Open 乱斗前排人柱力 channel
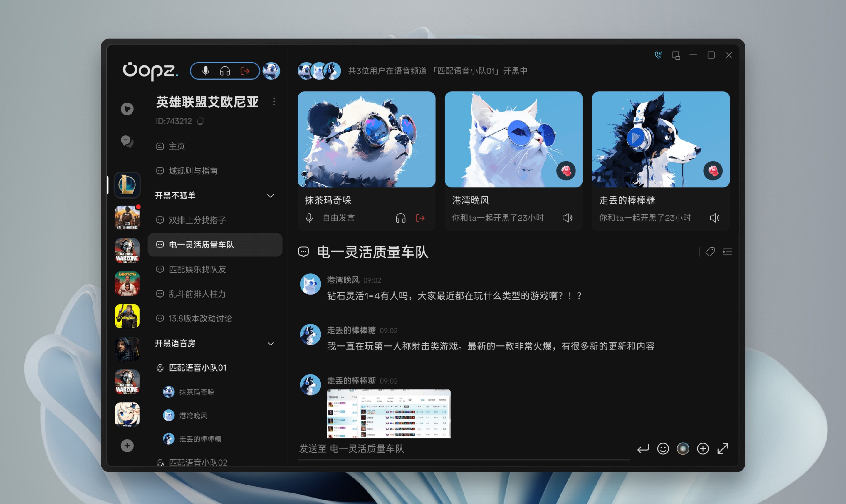The height and width of the screenshot is (504, 846). coord(215,294)
